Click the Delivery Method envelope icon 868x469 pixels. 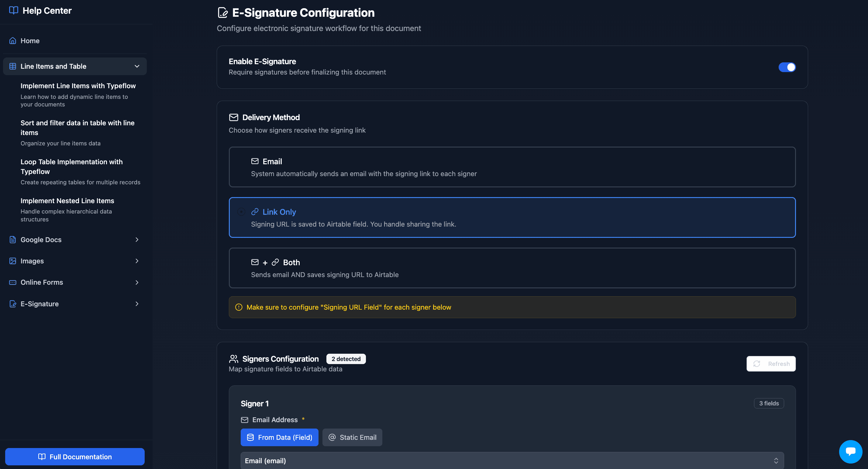[234, 117]
